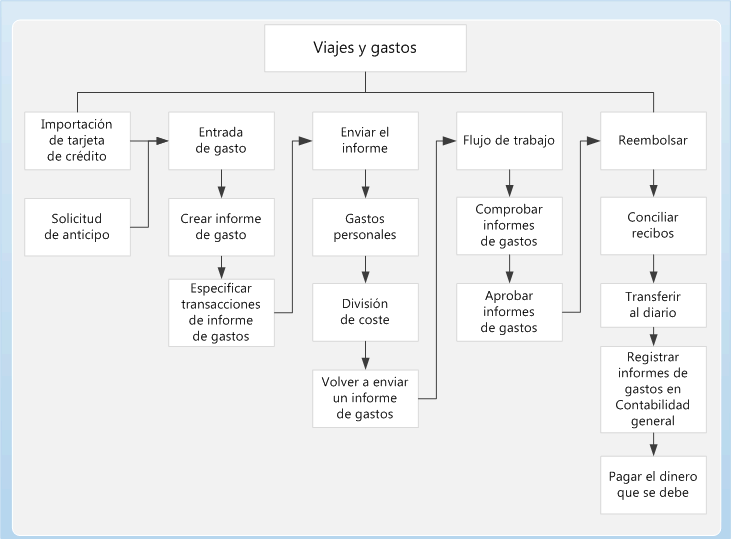Open the División de coste box
This screenshot has width=731, height=539.
[x=364, y=312]
